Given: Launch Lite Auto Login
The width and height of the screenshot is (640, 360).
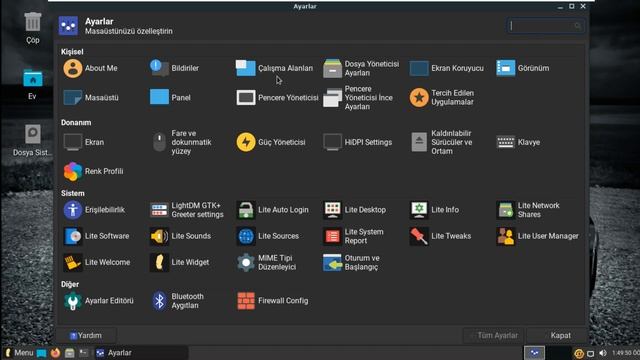Looking at the screenshot, I should pyautogui.click(x=272, y=210).
